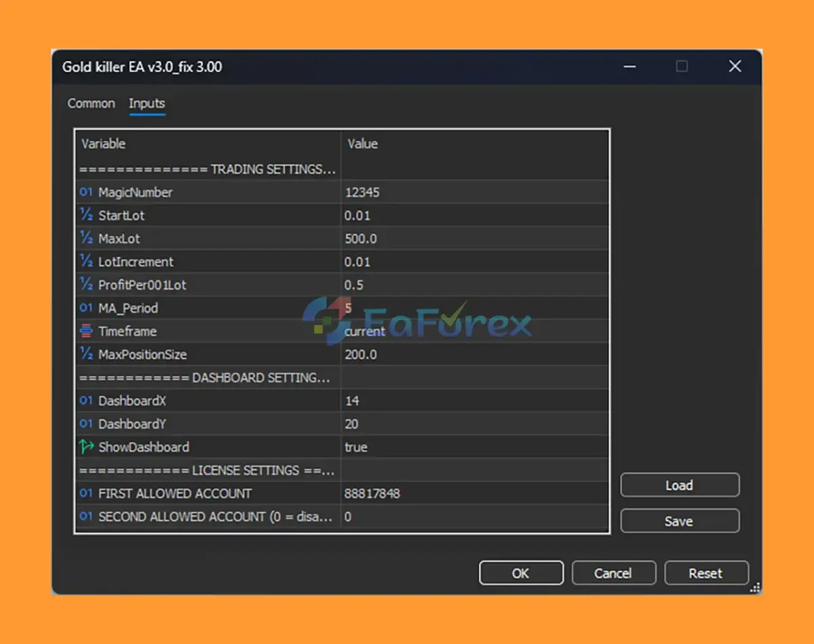Click the integer icon beside MA_Period

86,308
